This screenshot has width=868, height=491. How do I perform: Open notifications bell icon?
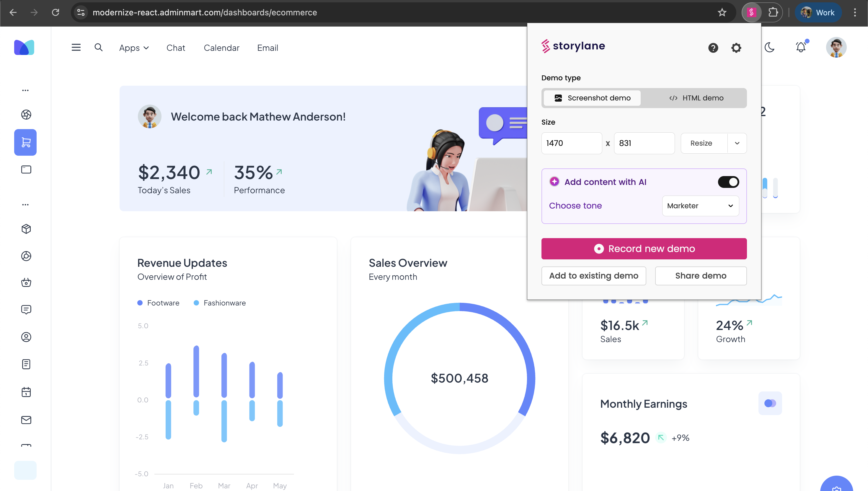[801, 47]
